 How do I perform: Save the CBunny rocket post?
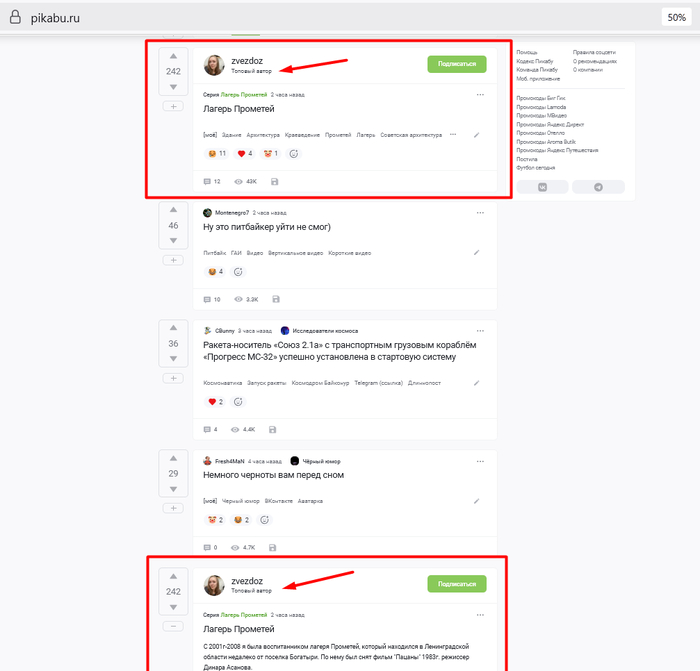272,429
